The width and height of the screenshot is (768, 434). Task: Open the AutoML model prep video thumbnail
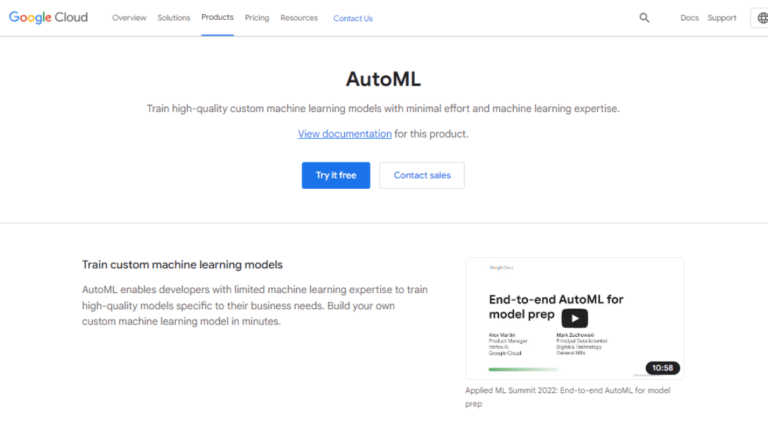(x=575, y=318)
